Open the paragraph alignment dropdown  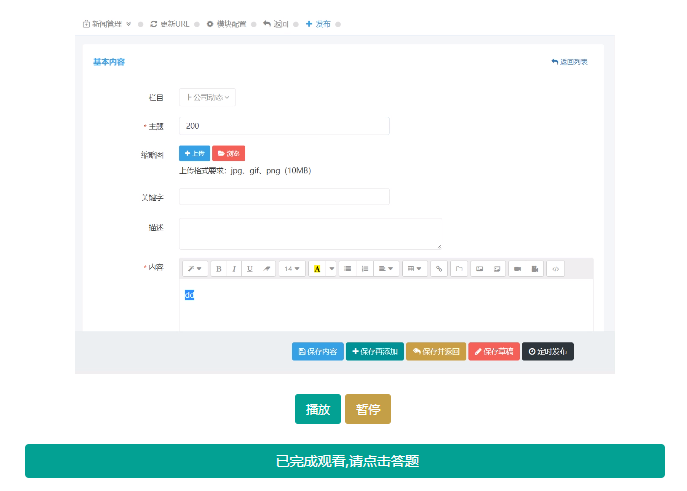tap(386, 268)
